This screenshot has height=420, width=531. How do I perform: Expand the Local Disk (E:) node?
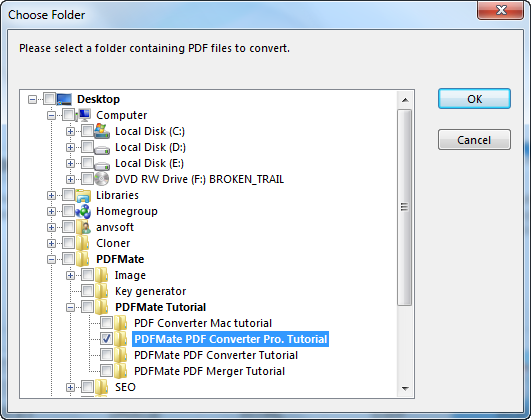click(70, 163)
